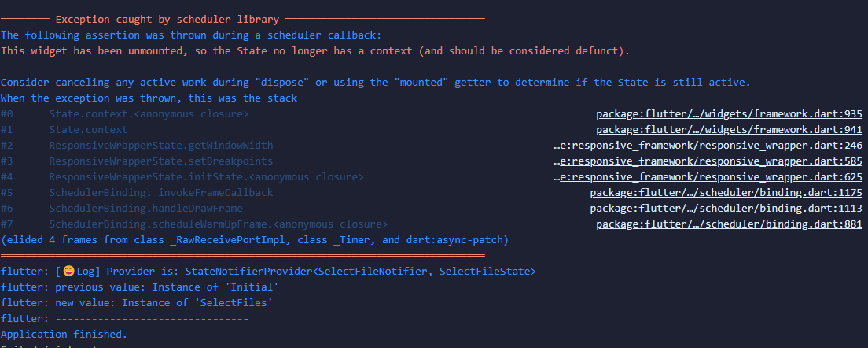Click the State.context stack frame #1
This screenshot has width=868, height=348.
[x=88, y=130]
